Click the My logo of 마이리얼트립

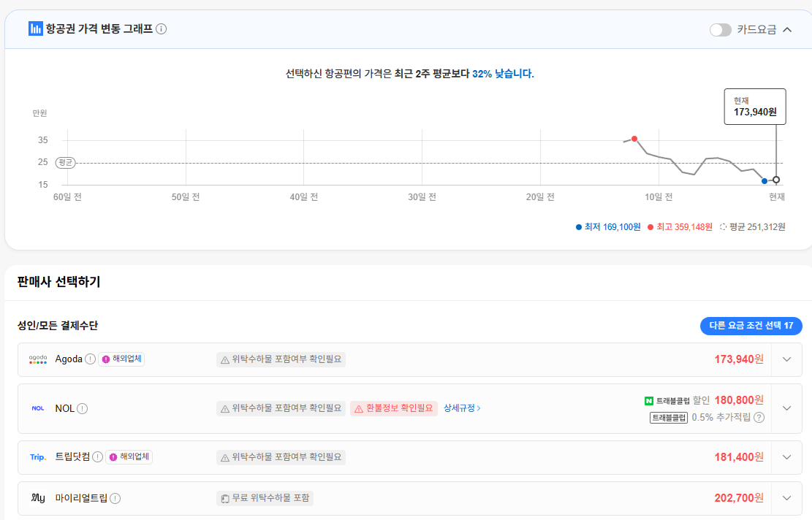point(38,497)
